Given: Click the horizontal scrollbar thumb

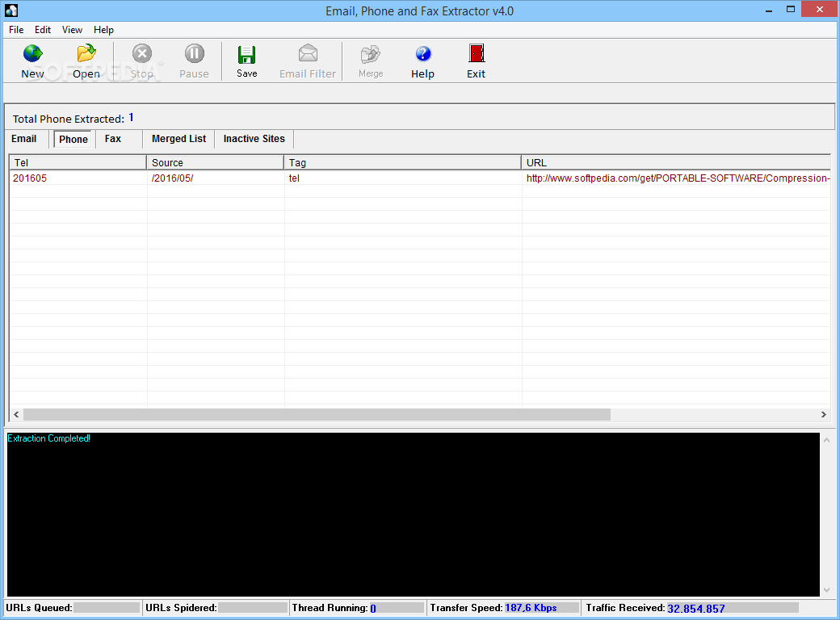Looking at the screenshot, I should point(317,414).
